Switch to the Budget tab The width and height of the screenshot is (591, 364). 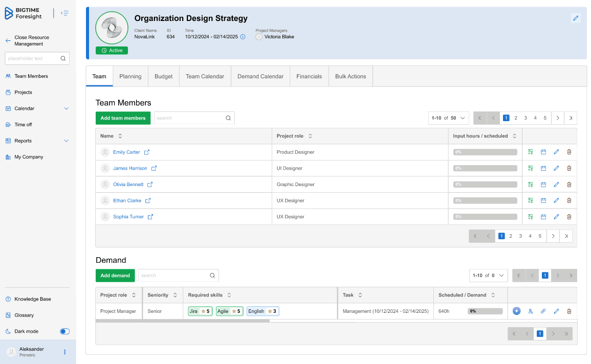click(163, 76)
